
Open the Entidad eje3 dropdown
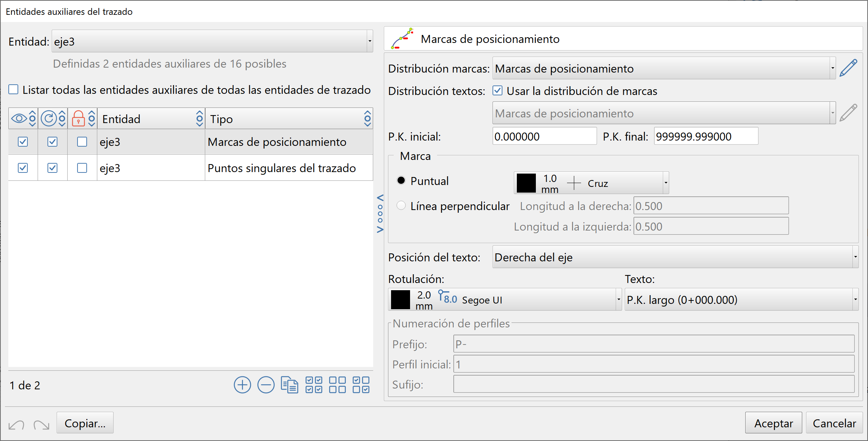tap(212, 41)
